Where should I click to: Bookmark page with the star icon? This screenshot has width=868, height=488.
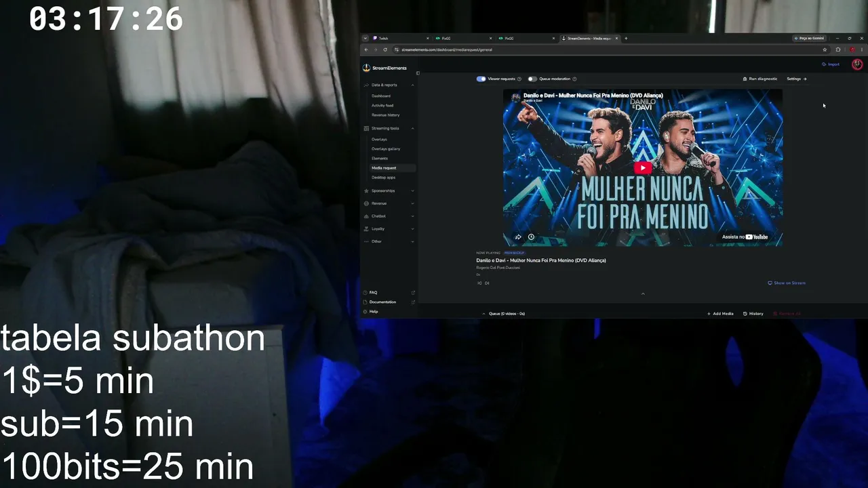[x=825, y=49]
